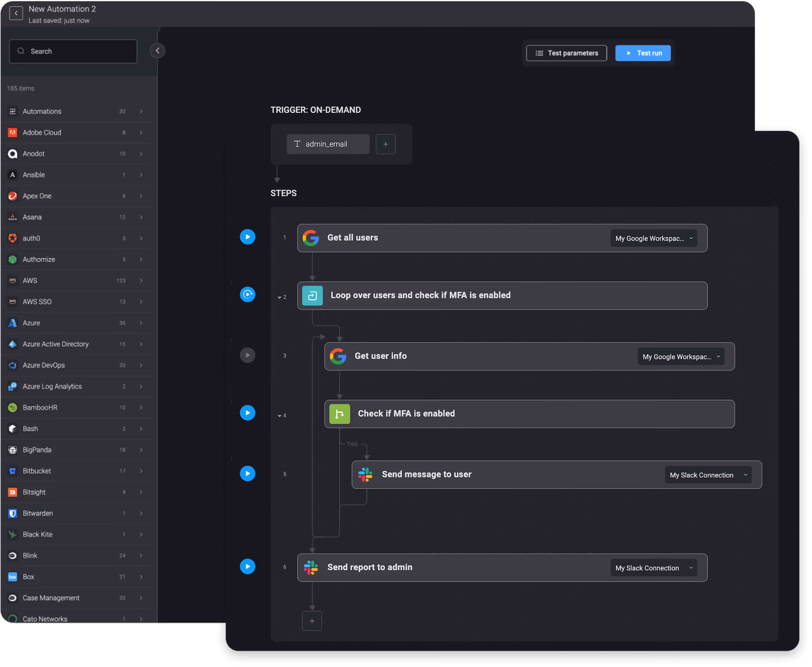The width and height of the screenshot is (812, 667).
Task: Click the search magnifier icon
Action: click(x=21, y=51)
